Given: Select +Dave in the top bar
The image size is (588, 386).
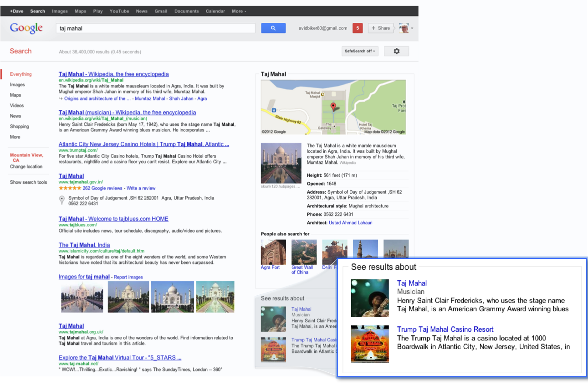Looking at the screenshot, I should coord(17,11).
